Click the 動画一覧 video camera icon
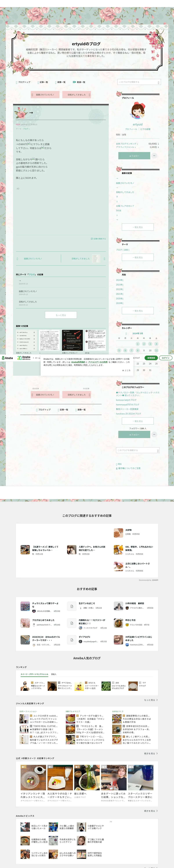 [x=74, y=82]
